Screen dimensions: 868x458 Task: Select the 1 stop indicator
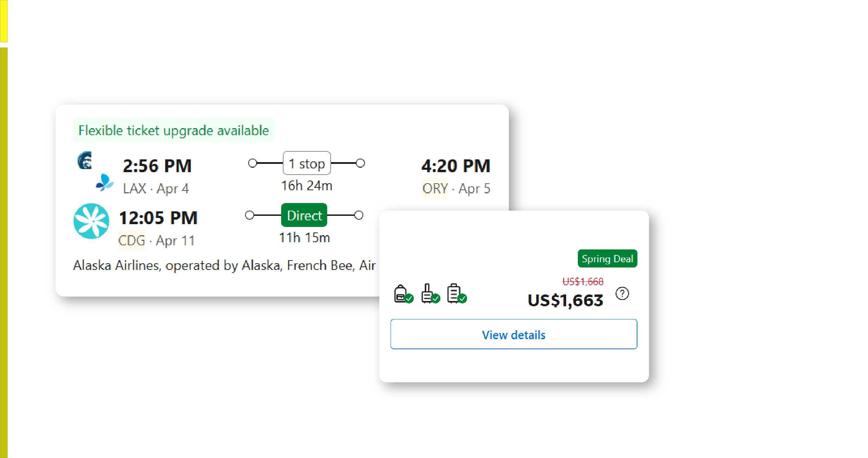pos(307,164)
